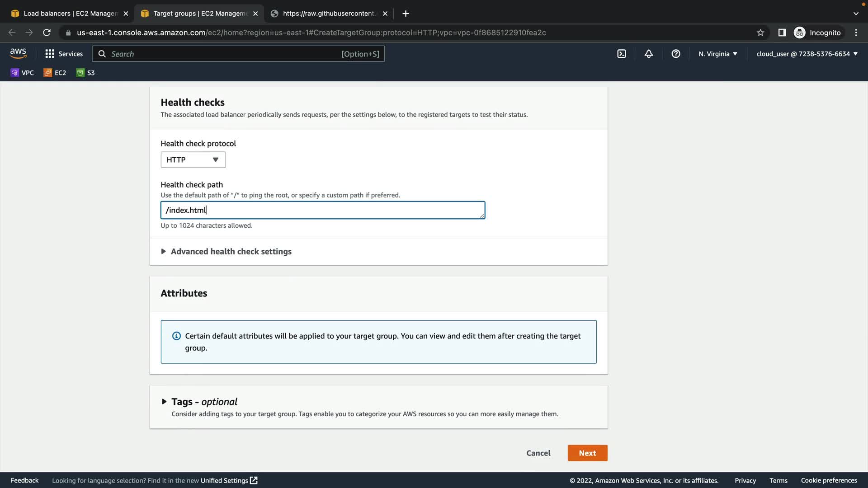The height and width of the screenshot is (488, 868).
Task: Open cloud_user account menu
Action: (807, 54)
